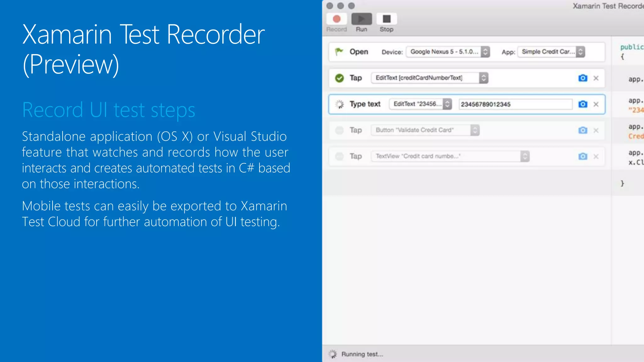Take a screenshot for the EditText creditCardNumberText step
644x362 pixels.
583,78
